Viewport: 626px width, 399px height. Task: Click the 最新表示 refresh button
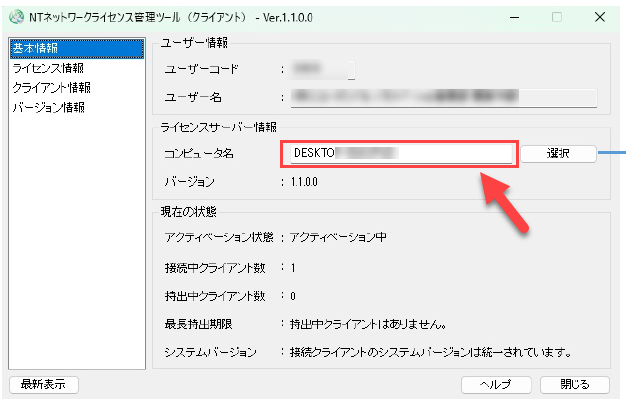coord(43,384)
